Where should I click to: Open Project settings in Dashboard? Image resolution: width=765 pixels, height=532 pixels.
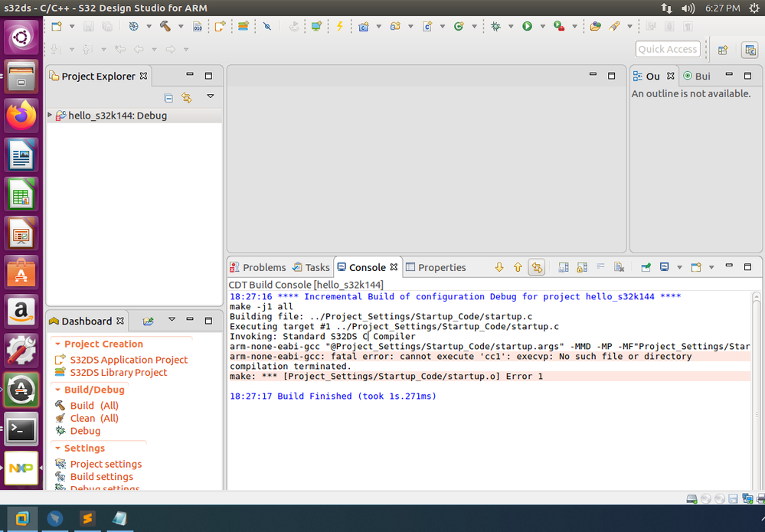click(x=106, y=464)
